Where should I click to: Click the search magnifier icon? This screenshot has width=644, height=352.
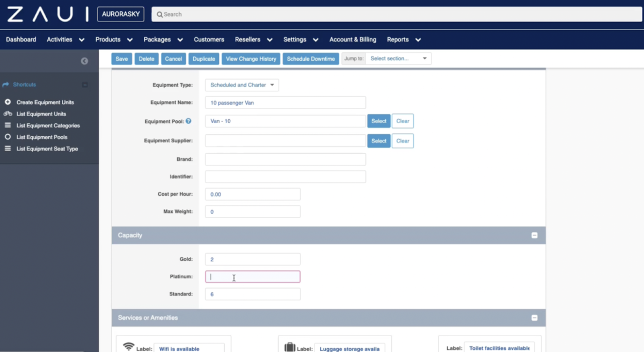[x=160, y=15]
